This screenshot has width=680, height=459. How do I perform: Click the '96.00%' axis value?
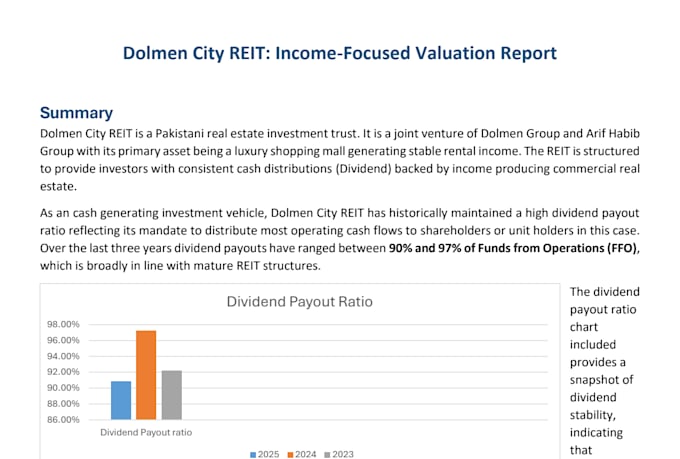[x=63, y=341]
